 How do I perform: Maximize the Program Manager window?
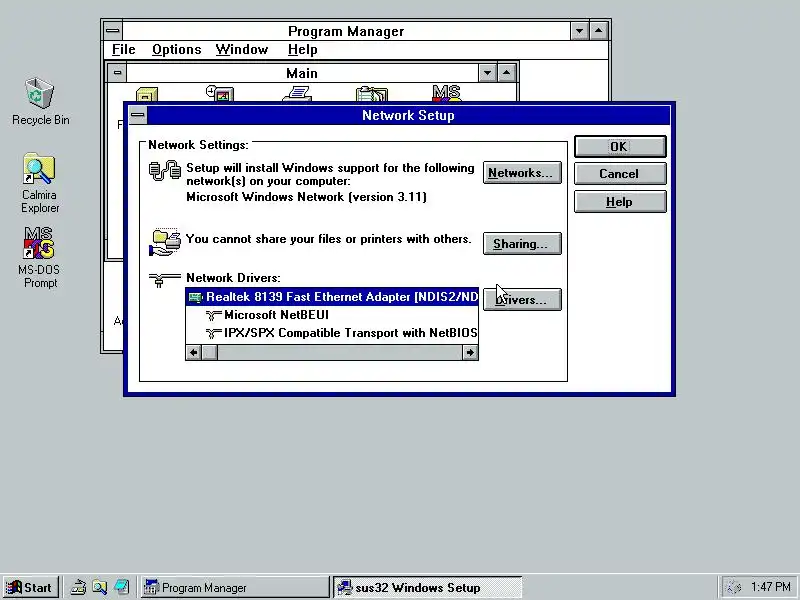tap(599, 31)
